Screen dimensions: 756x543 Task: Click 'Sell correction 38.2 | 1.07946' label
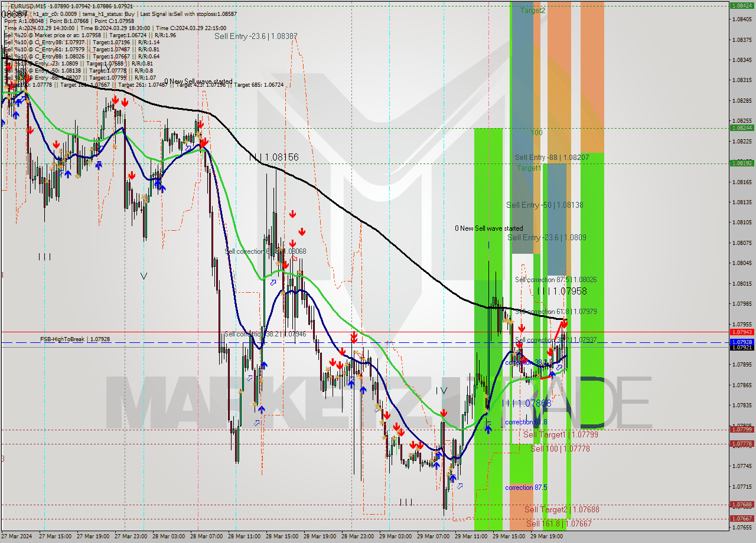[x=265, y=334]
